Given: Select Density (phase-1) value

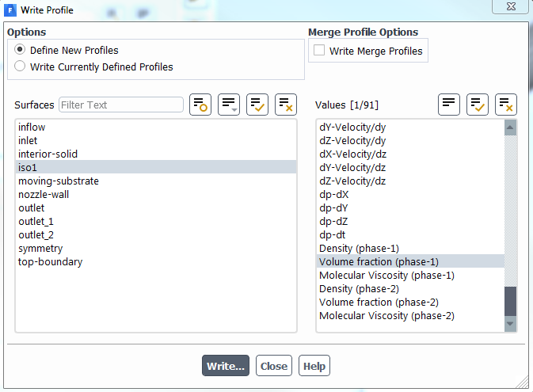Looking at the screenshot, I should click(410, 248).
